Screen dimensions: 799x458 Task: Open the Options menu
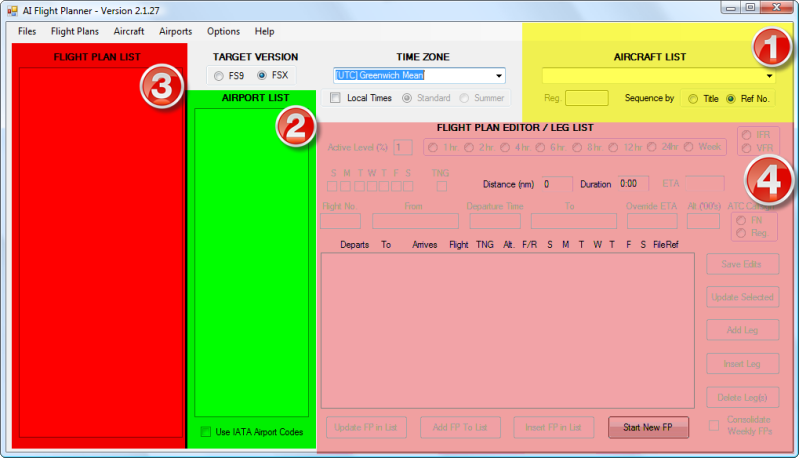click(223, 31)
